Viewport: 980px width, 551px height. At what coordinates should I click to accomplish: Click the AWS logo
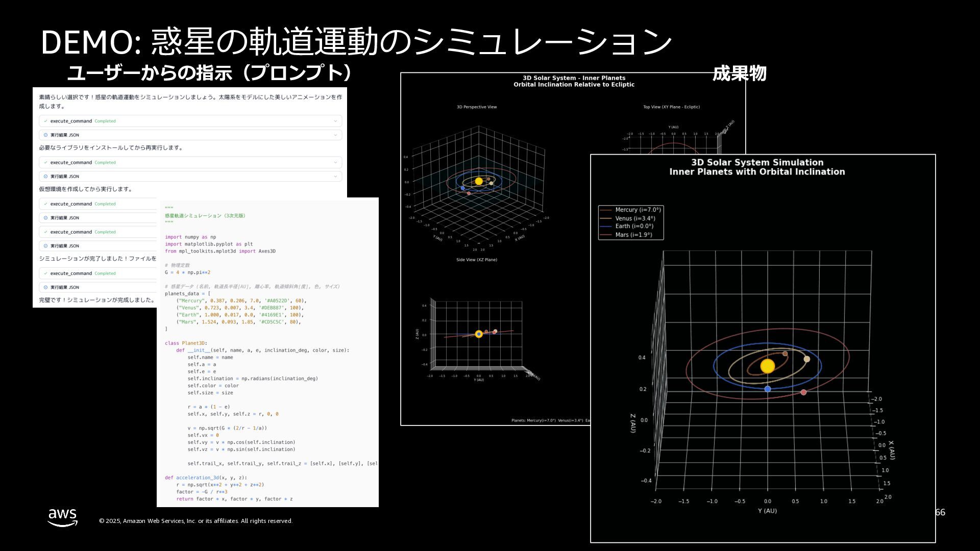click(63, 517)
